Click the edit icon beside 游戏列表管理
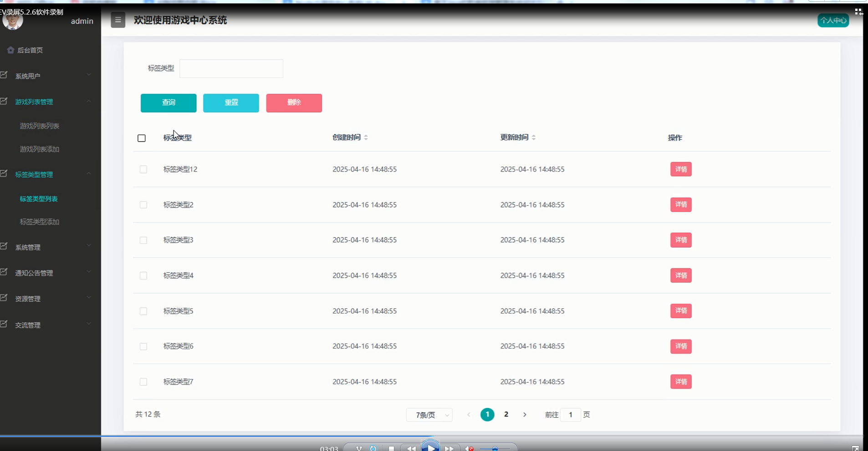This screenshot has height=451, width=868. 4,101
